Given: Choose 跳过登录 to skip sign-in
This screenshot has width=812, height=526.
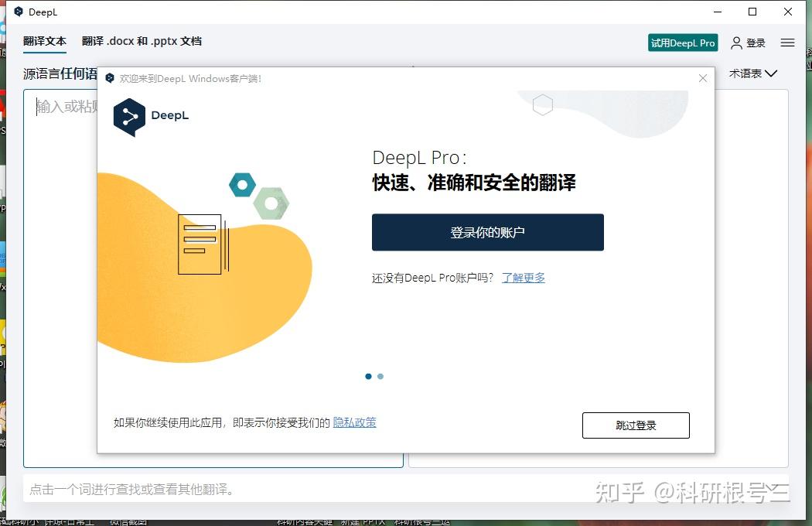Looking at the screenshot, I should pyautogui.click(x=635, y=425).
